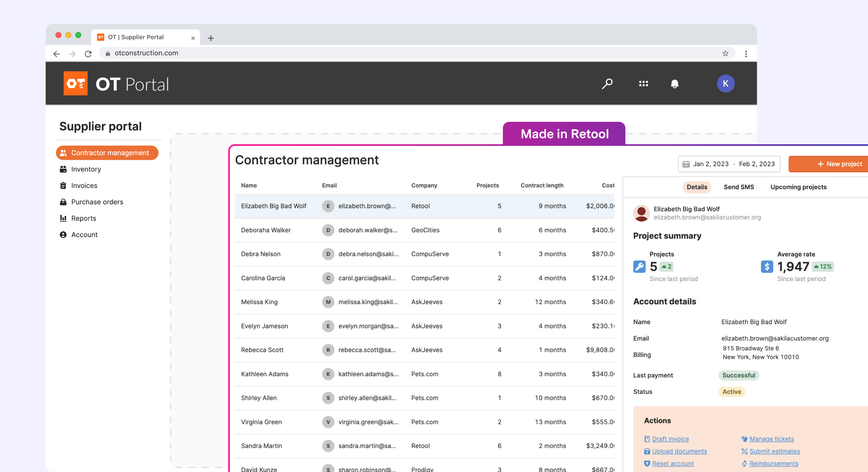Sort table by Email column header

[x=330, y=186]
